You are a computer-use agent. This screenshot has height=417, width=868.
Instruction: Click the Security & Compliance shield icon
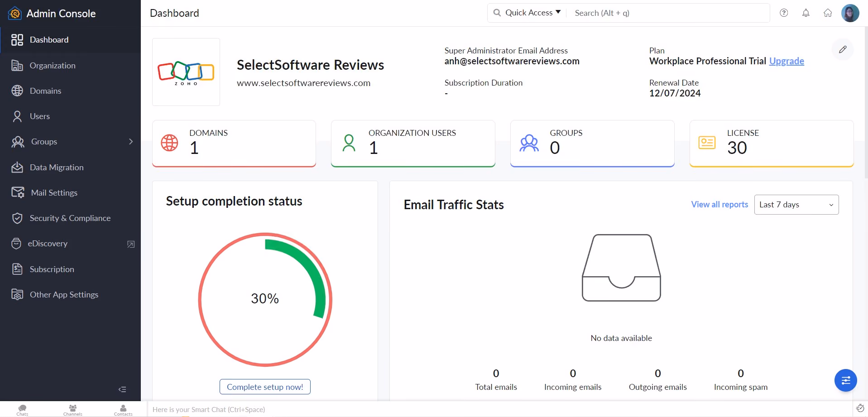click(x=17, y=218)
